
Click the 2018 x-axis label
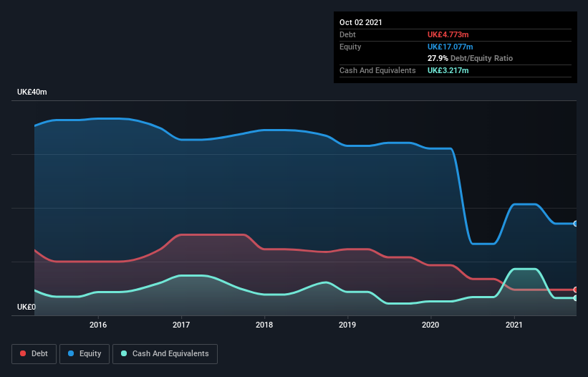(264, 325)
